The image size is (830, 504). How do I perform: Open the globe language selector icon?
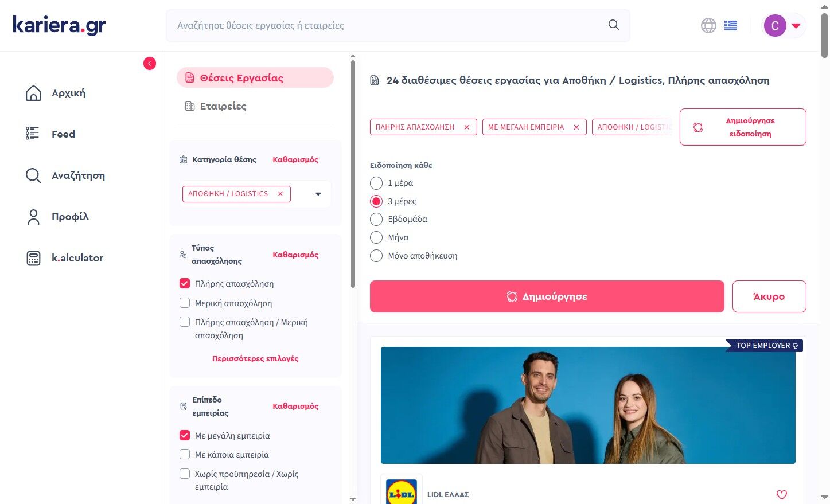pyautogui.click(x=708, y=25)
